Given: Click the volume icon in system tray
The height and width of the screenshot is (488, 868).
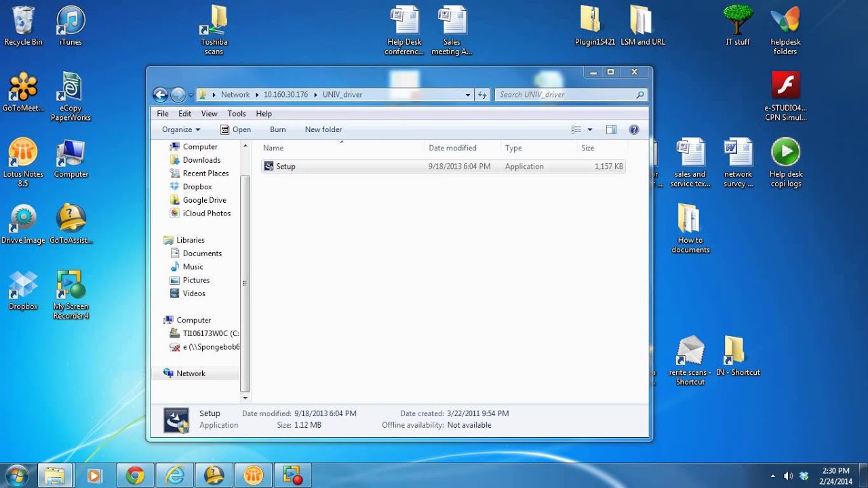Looking at the screenshot, I should click(x=788, y=476).
